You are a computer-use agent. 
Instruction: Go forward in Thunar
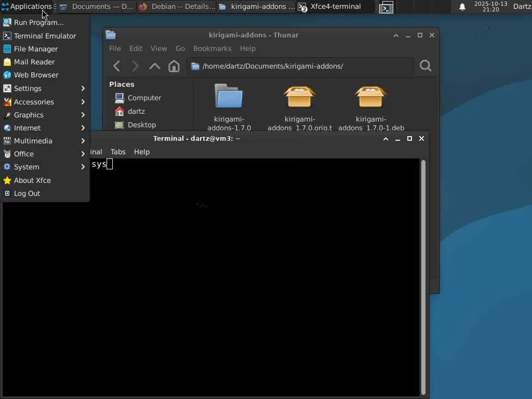[136, 66]
